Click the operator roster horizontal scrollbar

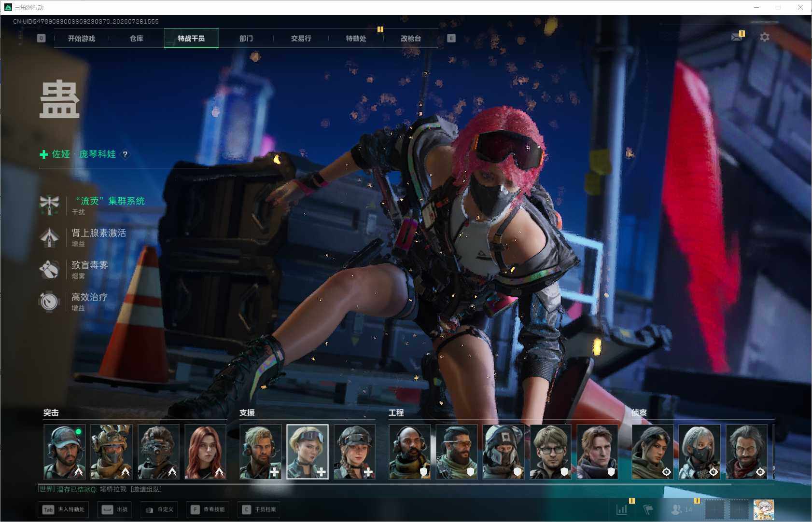(384, 483)
